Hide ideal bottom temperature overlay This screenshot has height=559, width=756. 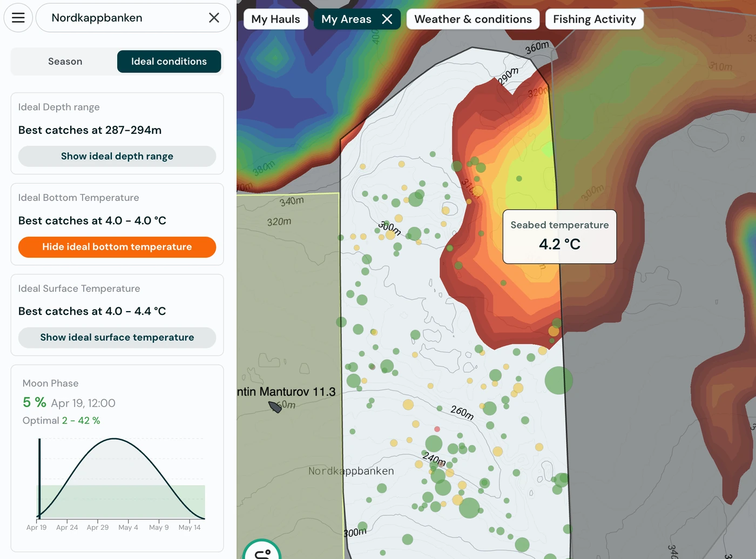tap(117, 247)
